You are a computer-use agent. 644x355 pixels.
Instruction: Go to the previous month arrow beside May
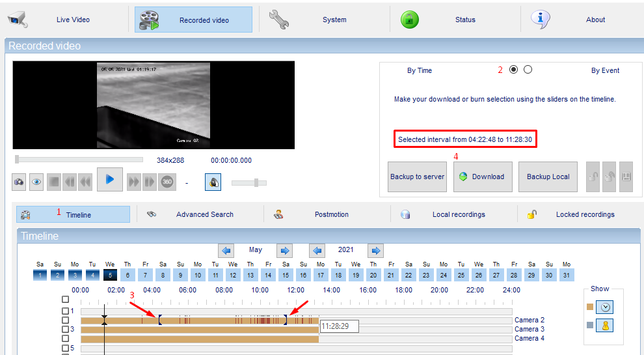[x=226, y=251]
